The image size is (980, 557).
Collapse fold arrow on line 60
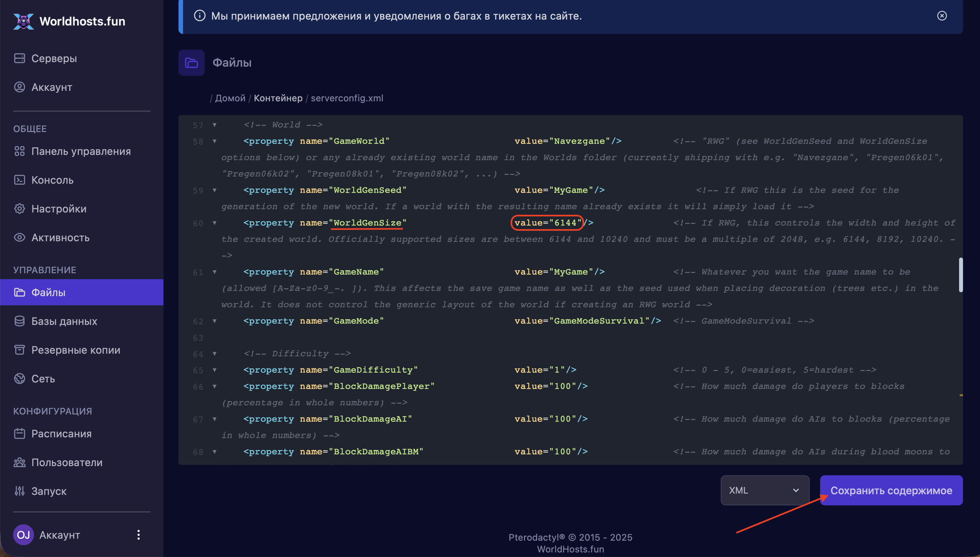(214, 223)
